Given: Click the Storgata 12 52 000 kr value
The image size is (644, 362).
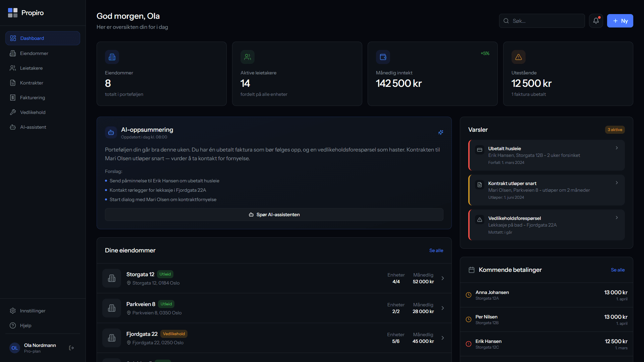Looking at the screenshot, I should (x=423, y=282).
